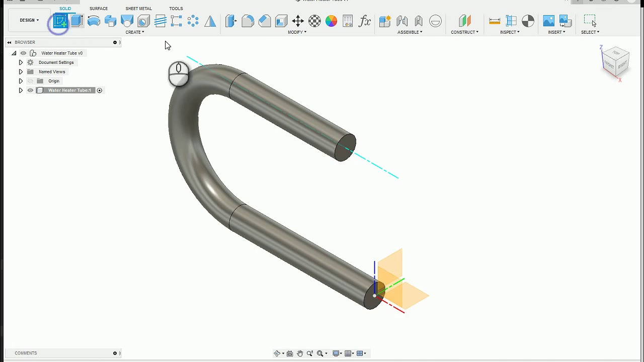Select the Sweep tool

click(x=111, y=21)
